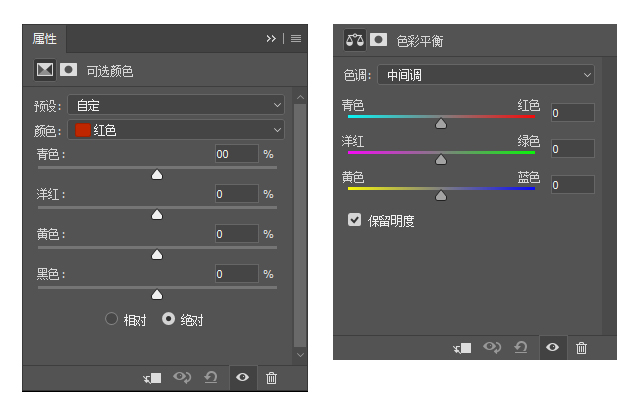Toggle the visibility eye in the Color Balance panel
The height and width of the screenshot is (417, 640).
coord(553,348)
